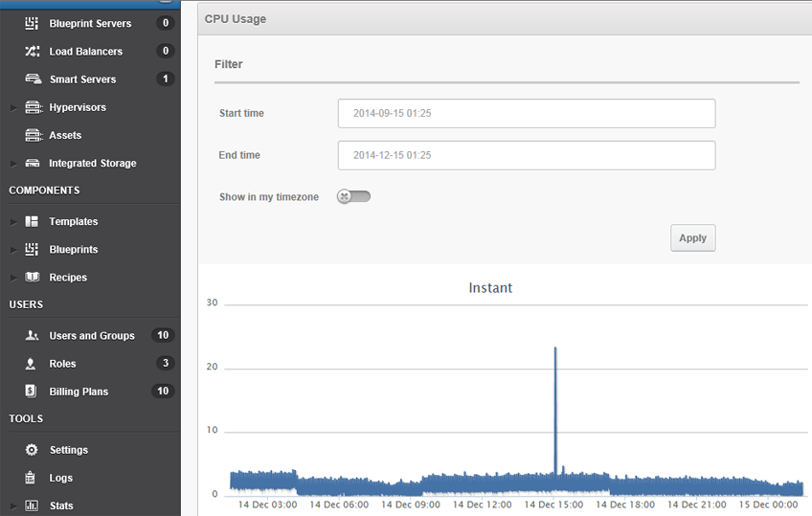Expand the Stats submenu arrow

pos(13,506)
